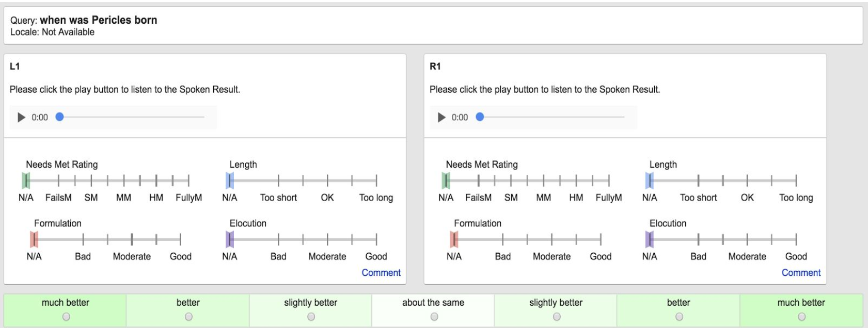Click the R1 audio seek bar handle
Screen dimensions: 868x328
click(480, 117)
